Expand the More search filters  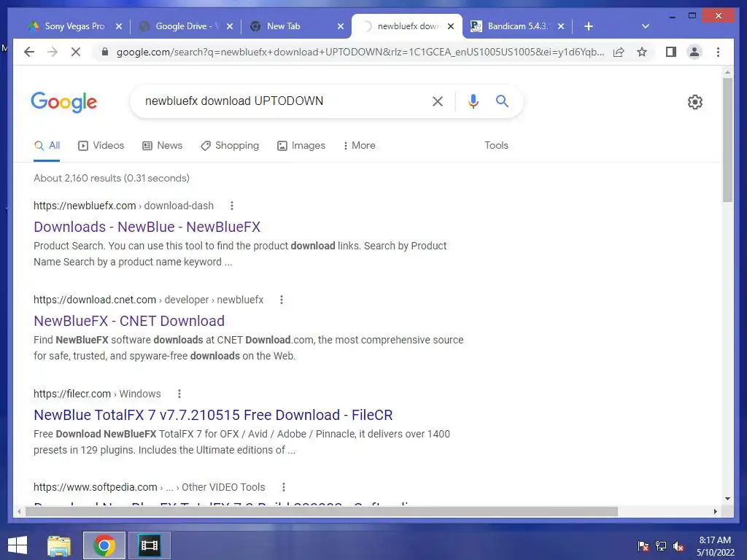click(x=359, y=145)
